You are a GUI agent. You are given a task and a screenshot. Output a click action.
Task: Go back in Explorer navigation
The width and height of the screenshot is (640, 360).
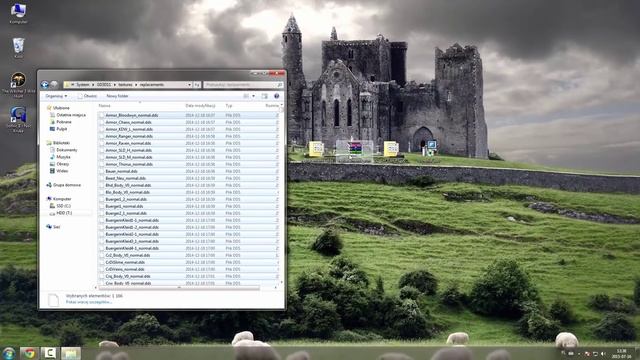coord(45,84)
